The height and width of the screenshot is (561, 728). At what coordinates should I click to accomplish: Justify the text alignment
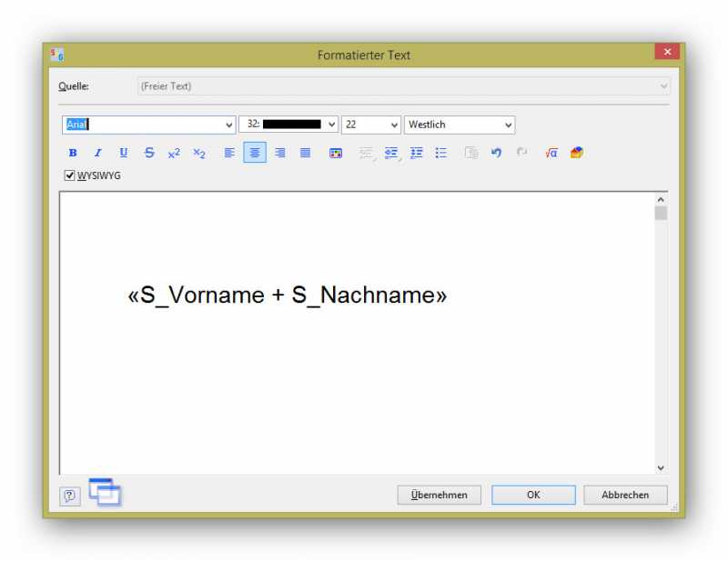[306, 154]
